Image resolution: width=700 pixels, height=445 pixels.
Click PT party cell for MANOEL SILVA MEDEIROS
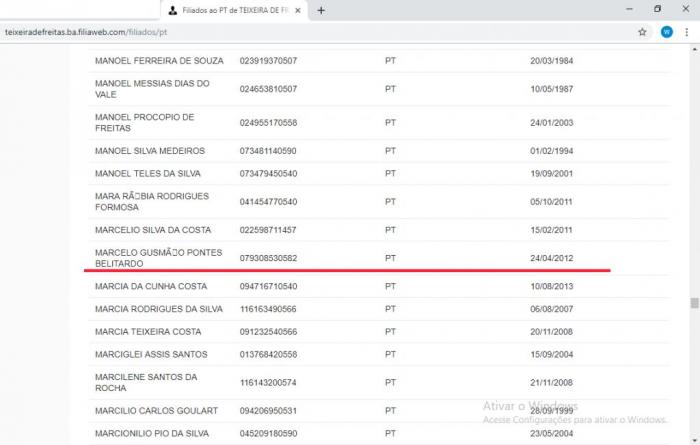click(x=391, y=151)
